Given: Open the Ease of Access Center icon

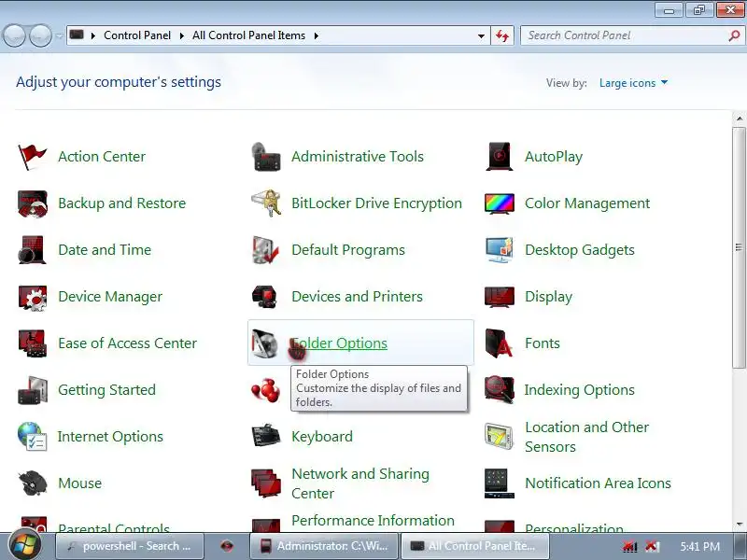Looking at the screenshot, I should [x=33, y=343].
